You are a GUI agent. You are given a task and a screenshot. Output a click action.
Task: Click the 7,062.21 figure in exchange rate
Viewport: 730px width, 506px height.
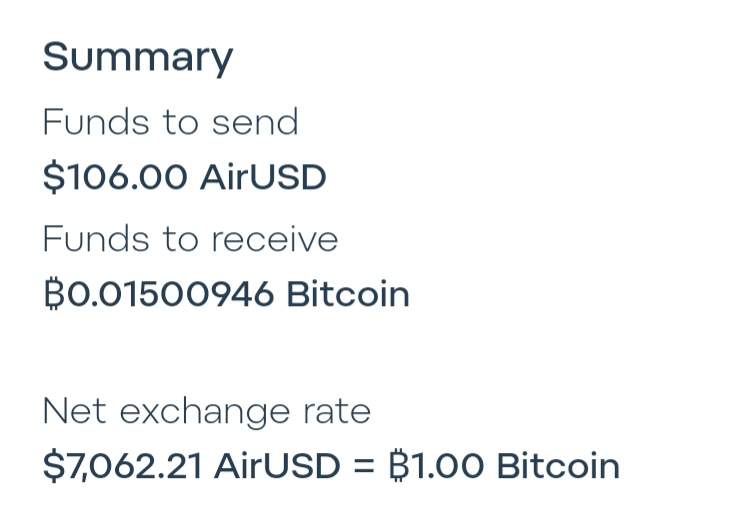pos(134,466)
